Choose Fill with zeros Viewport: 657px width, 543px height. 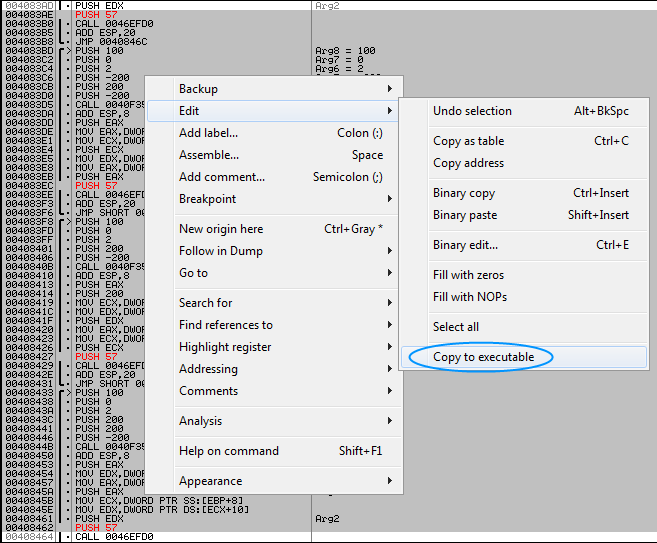(468, 275)
